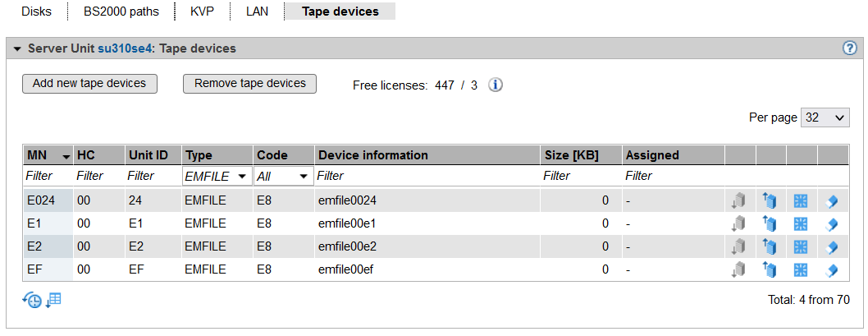Click the blue upward-arrow server icon for E1
Viewport: 868px width, 336px height.
tap(770, 223)
